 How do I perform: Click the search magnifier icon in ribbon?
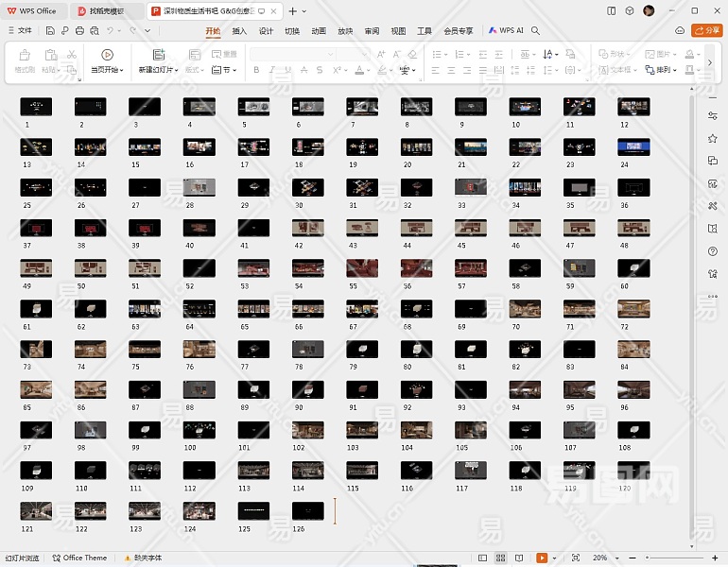coord(535,30)
